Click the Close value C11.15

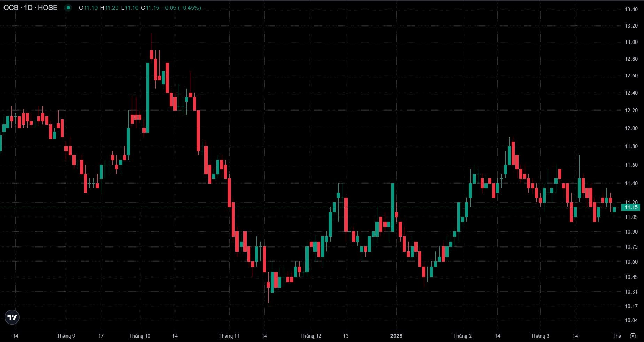(150, 8)
